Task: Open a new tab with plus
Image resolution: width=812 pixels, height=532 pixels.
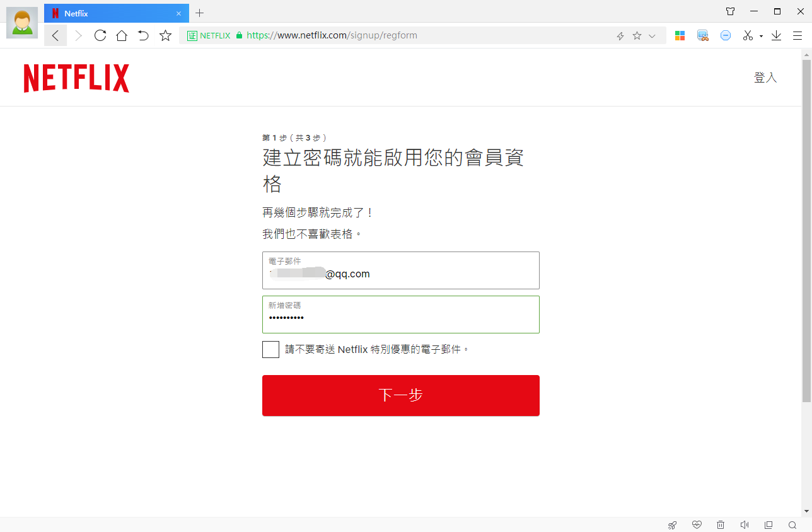Action: (x=200, y=13)
